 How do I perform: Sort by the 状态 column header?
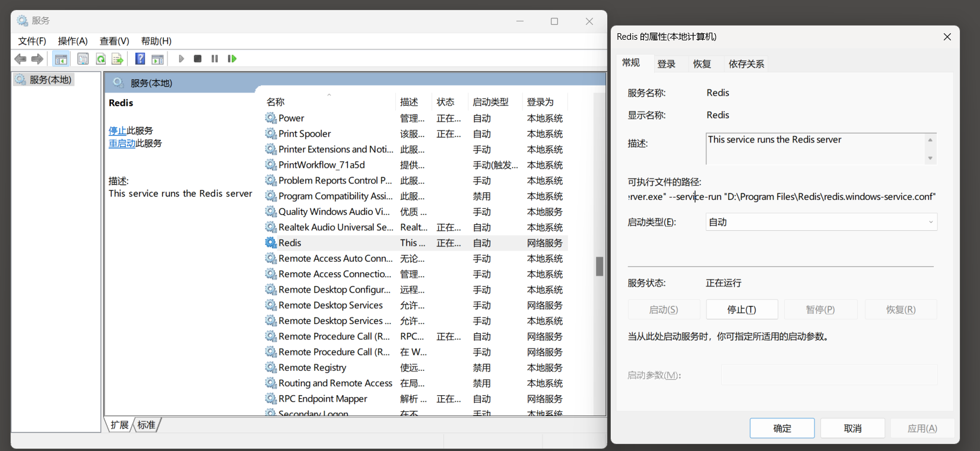tap(451, 102)
